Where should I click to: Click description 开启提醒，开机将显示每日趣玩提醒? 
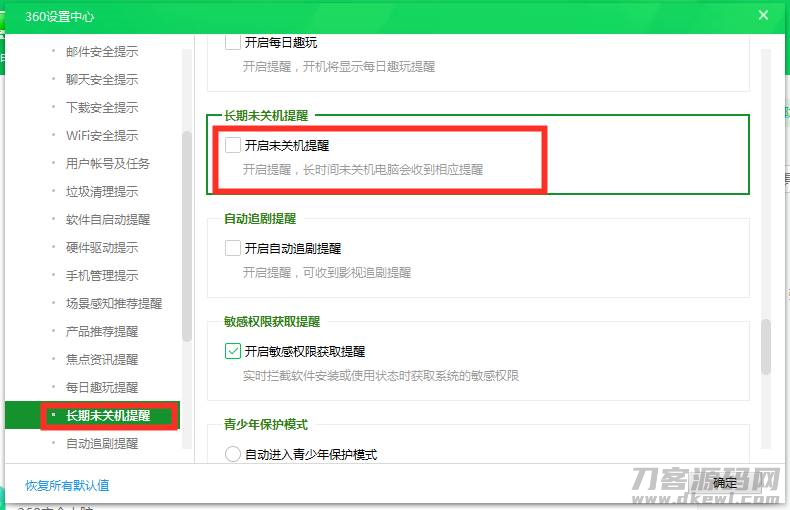(x=339, y=67)
